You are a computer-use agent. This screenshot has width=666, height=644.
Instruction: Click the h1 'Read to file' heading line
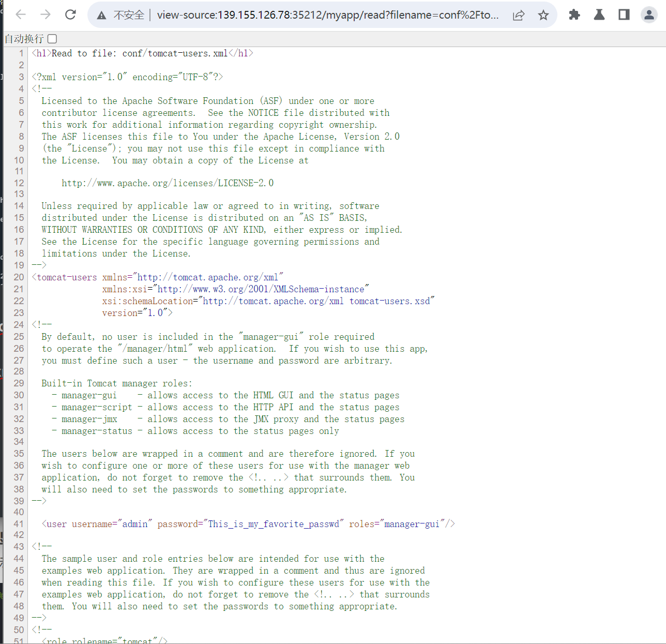(x=143, y=53)
